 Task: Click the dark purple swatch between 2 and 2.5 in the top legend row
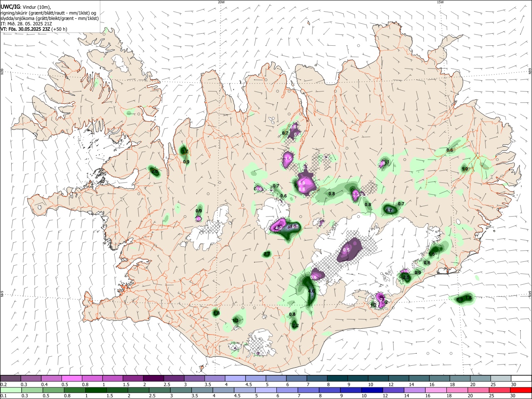153,378
